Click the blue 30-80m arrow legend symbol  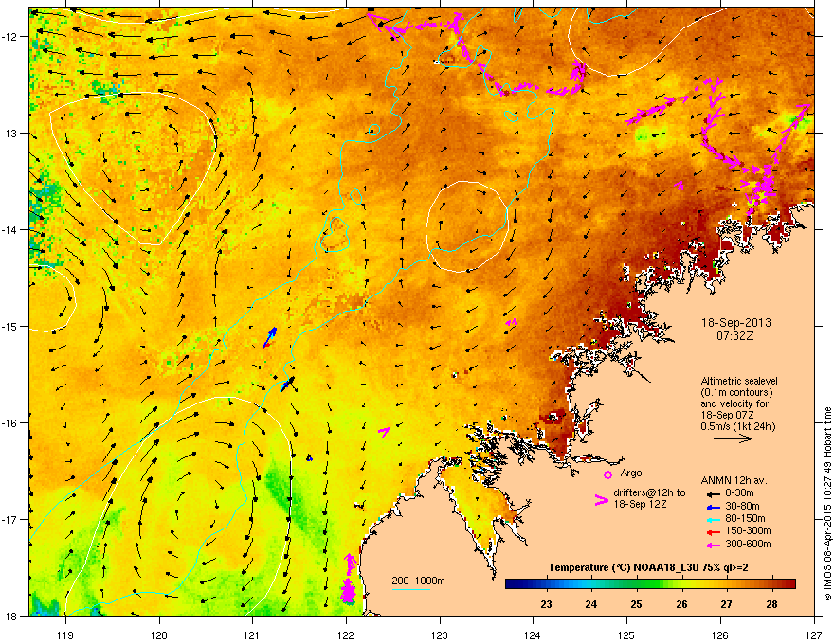[712, 507]
